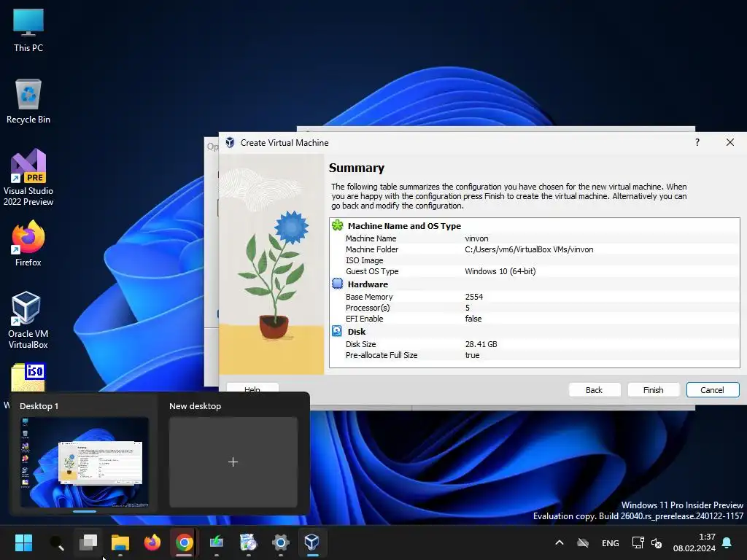Open Firefox from the taskbar
Screen dimensions: 747x560
tap(152, 542)
